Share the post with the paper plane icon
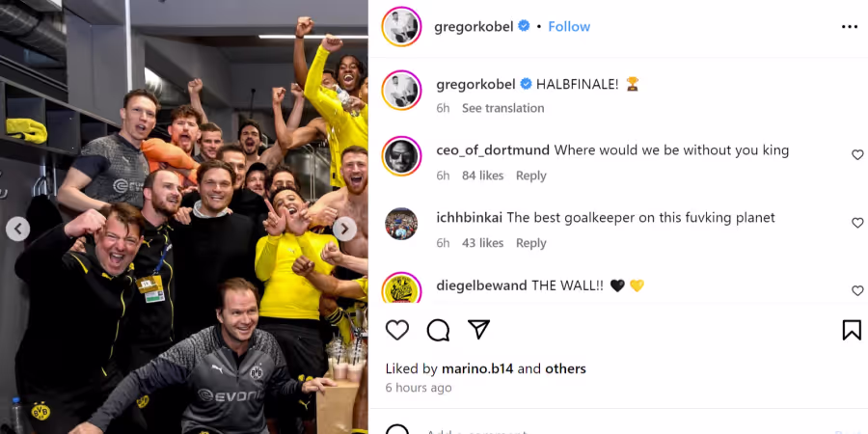Image resolution: width=868 pixels, height=434 pixels. pyautogui.click(x=478, y=330)
